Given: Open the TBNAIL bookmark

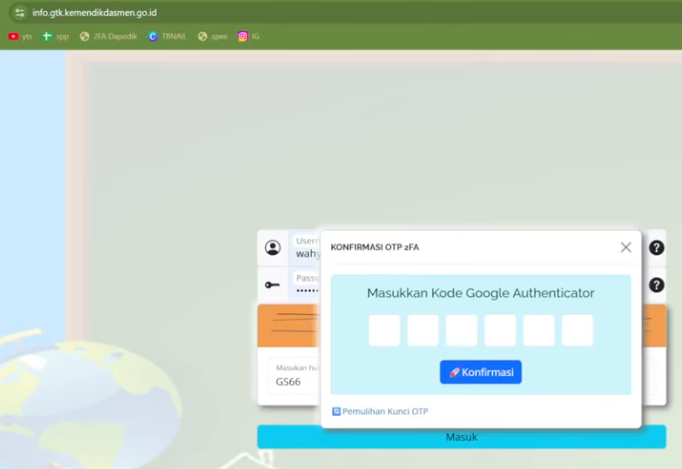Looking at the screenshot, I should (167, 36).
